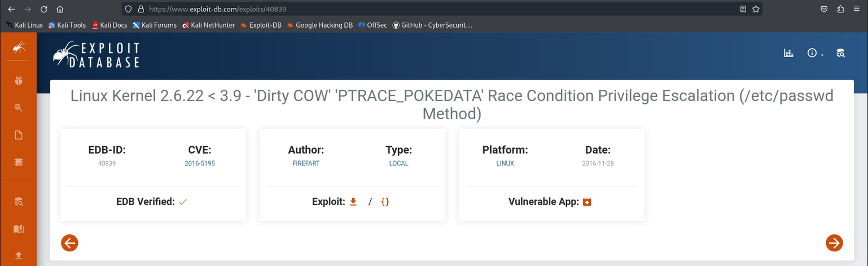
Task: Open the shellcodes chip sidebar icon
Action: (18, 162)
